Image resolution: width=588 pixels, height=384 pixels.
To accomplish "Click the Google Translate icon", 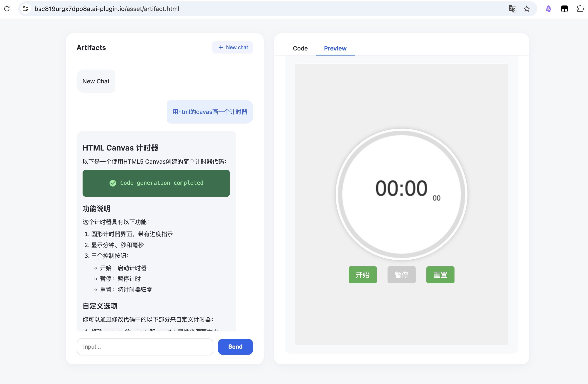I will (x=512, y=9).
